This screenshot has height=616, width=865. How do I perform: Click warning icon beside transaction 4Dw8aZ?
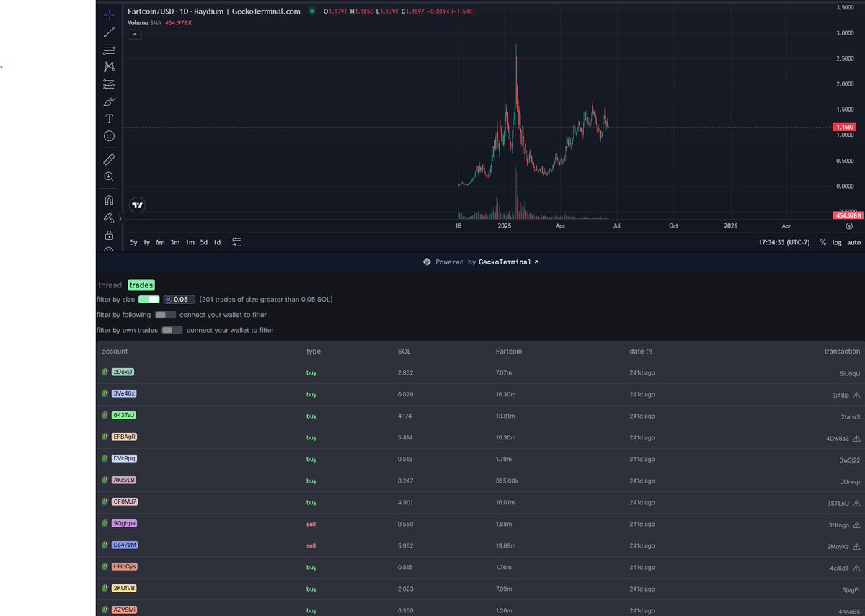pyautogui.click(x=856, y=438)
